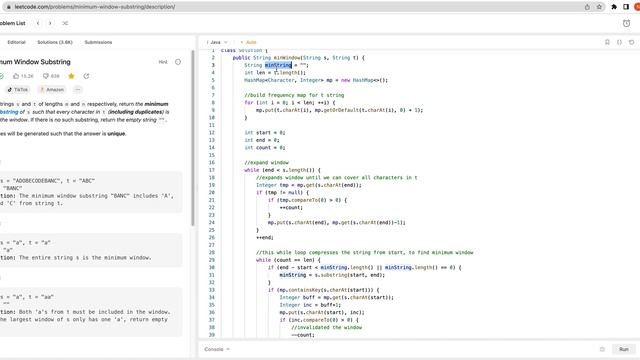This screenshot has height=360, width=640.
Task: Open the circular info icon beside Hint
Action: point(178,62)
